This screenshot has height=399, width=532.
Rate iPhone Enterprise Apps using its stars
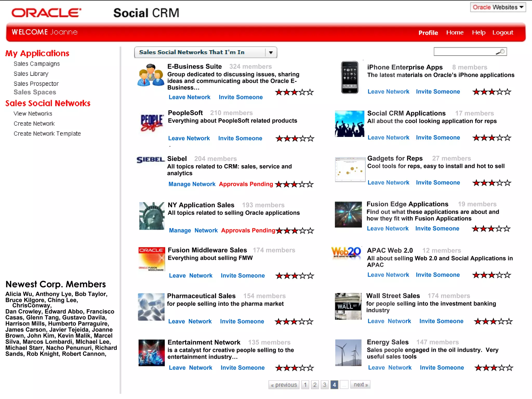(x=492, y=92)
